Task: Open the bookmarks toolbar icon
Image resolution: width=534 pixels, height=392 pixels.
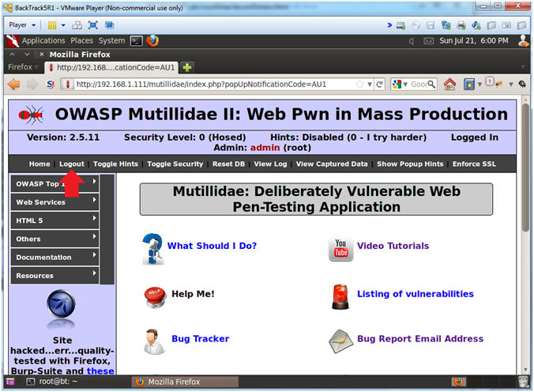Action: (469, 85)
